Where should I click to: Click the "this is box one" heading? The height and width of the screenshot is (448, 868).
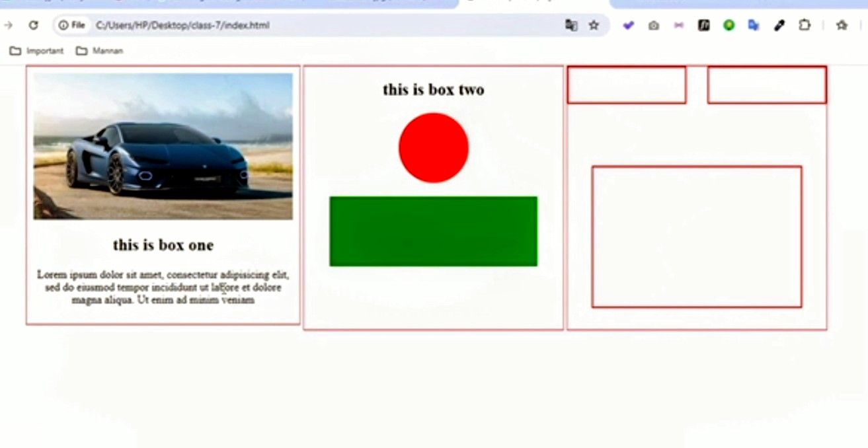[163, 245]
